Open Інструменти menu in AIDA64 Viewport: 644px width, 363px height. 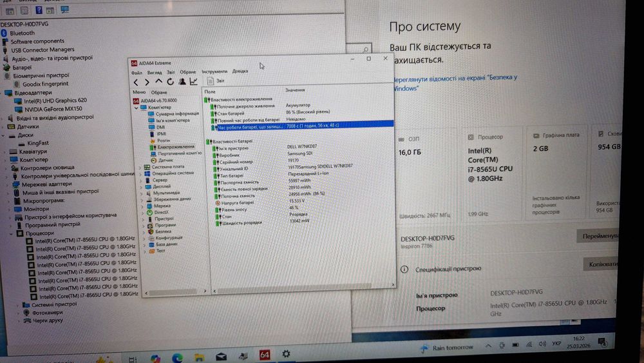214,72
